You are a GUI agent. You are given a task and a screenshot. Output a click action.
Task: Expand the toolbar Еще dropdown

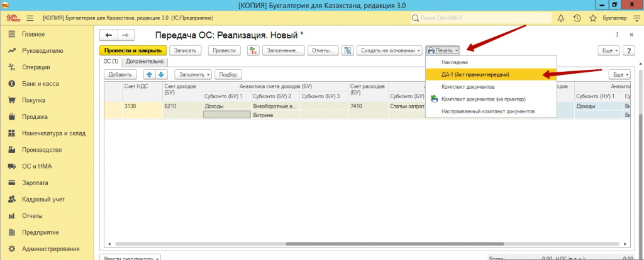pos(609,50)
